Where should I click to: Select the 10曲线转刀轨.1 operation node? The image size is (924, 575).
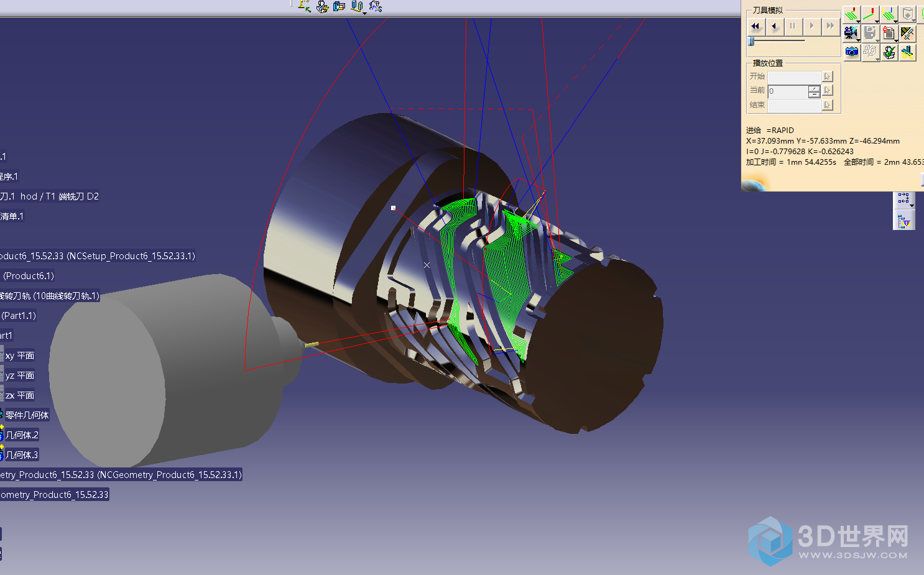(50, 296)
